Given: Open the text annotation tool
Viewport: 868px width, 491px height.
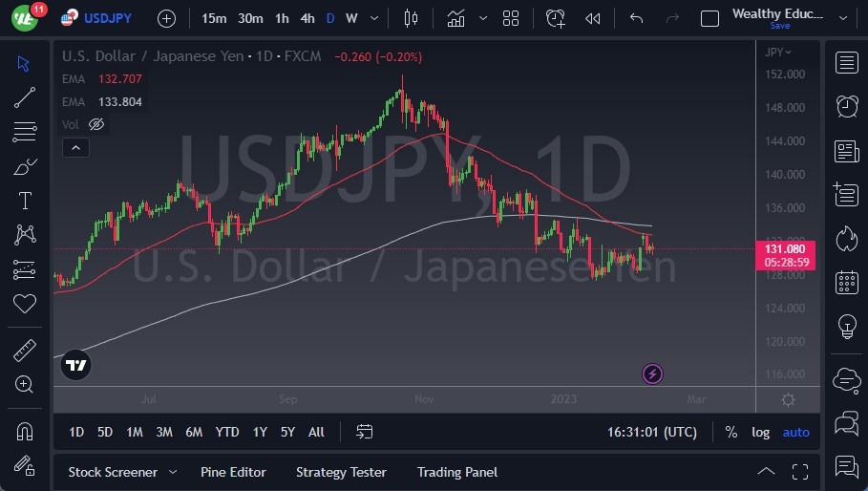Looking at the screenshot, I should point(25,201).
